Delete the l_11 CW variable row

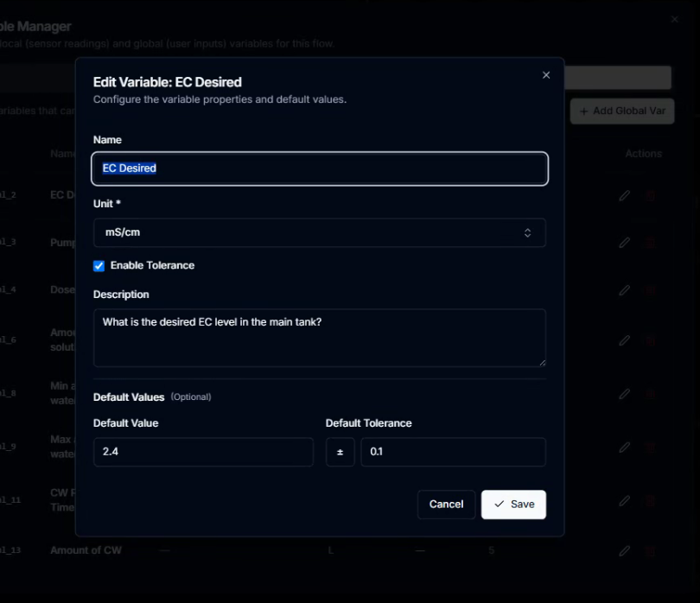(650, 501)
